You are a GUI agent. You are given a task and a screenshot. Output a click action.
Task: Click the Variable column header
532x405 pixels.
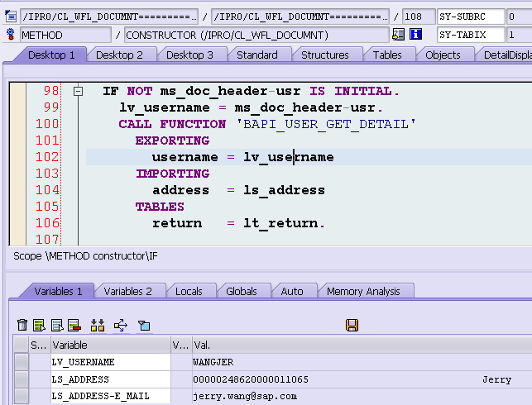point(111,345)
